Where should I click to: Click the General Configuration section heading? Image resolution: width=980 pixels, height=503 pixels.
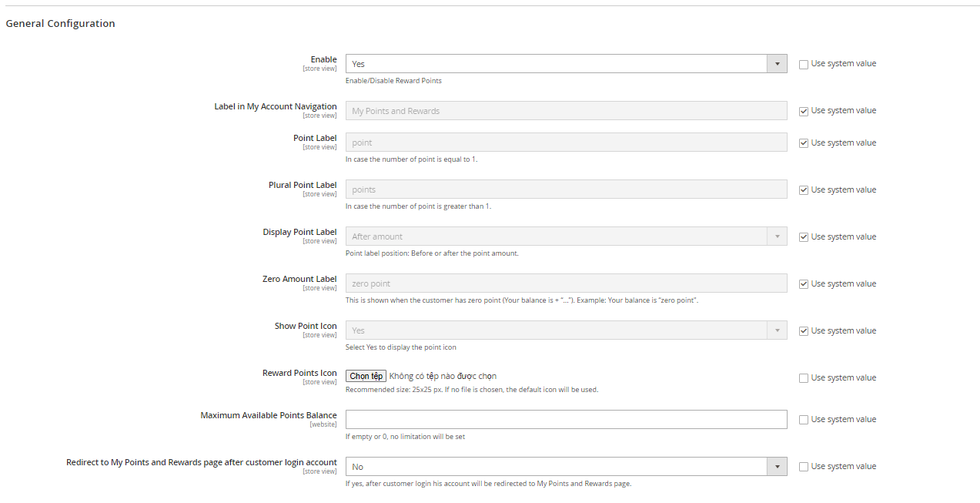(x=61, y=24)
